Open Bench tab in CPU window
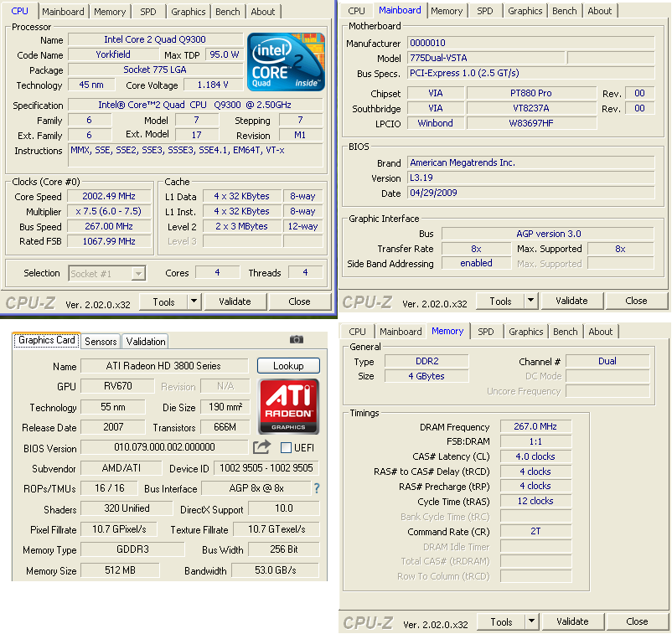Viewport: 672px width, 634px height. 228,12
